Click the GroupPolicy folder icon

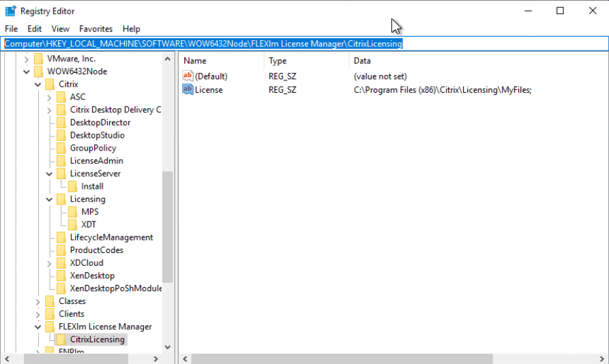click(x=61, y=148)
